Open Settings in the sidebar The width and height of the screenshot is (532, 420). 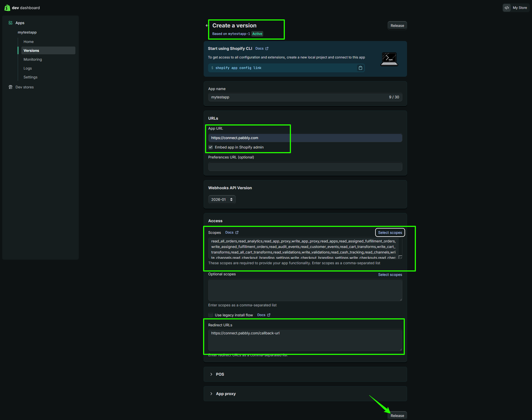[x=30, y=77]
